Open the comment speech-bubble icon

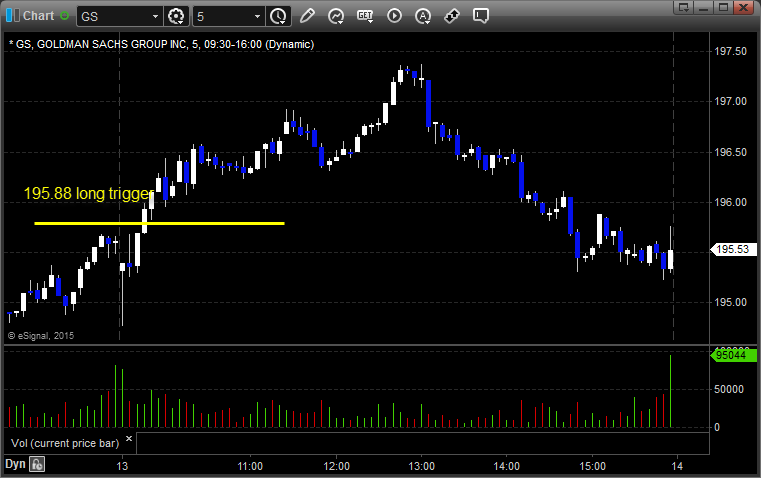point(480,16)
